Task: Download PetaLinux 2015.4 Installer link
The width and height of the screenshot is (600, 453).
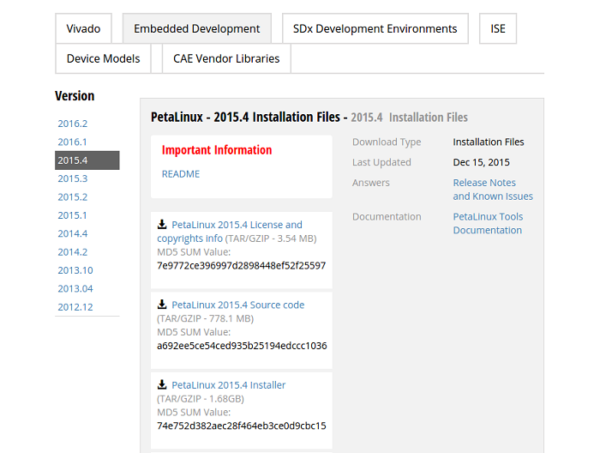Action: point(228,385)
